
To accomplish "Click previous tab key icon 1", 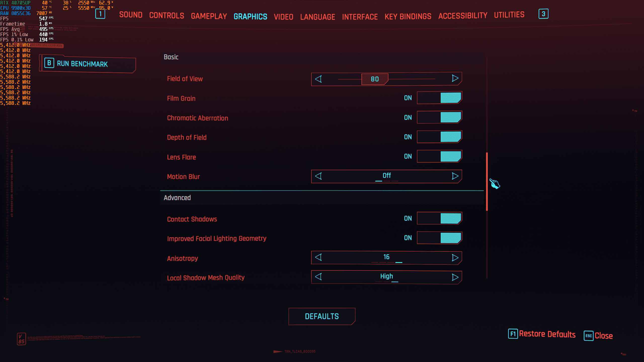I will click(x=100, y=14).
